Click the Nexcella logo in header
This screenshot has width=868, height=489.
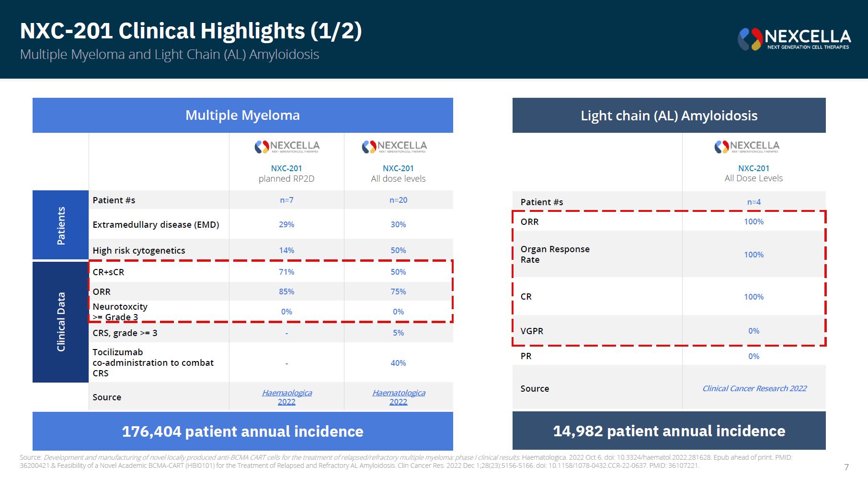[794, 39]
